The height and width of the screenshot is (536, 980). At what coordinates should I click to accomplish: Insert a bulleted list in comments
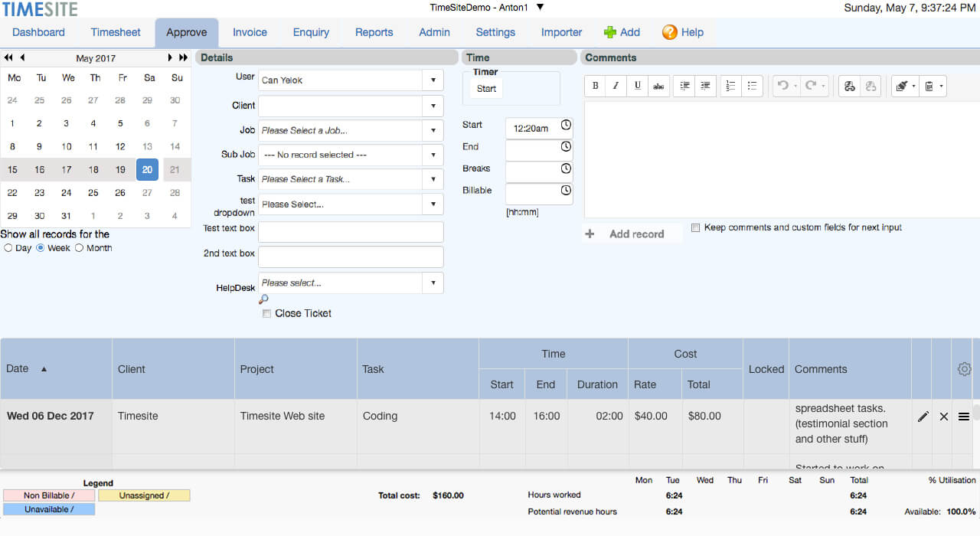[x=752, y=87]
